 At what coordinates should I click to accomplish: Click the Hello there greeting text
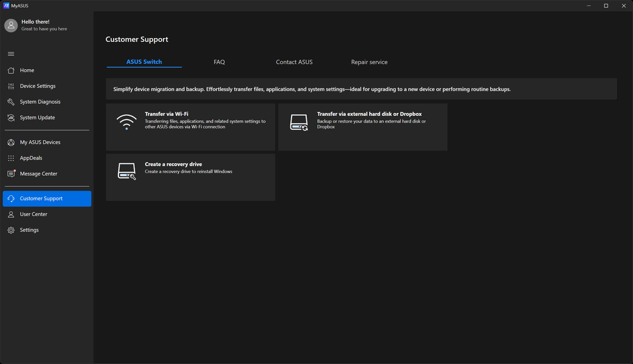pos(35,22)
